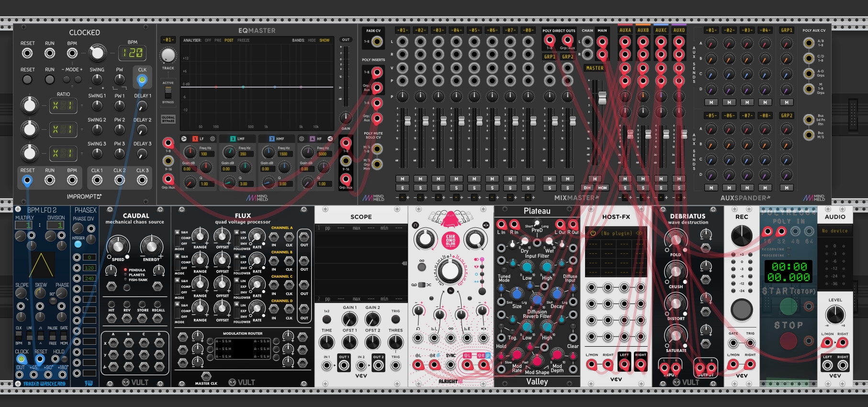Screen dimensions: 868x407
Task: Click AuxSpander Bus M/S CV jack
Action: [809, 135]
